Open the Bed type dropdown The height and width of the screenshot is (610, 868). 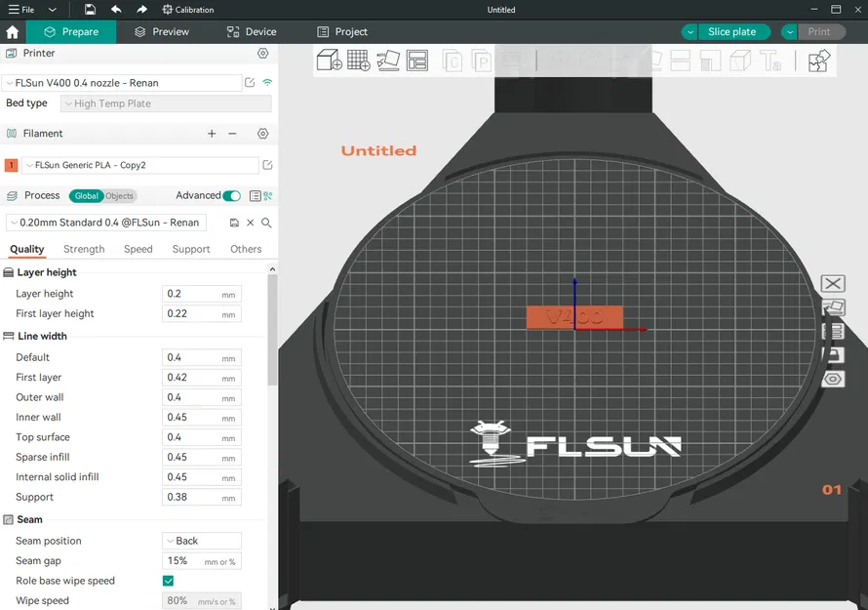point(166,103)
